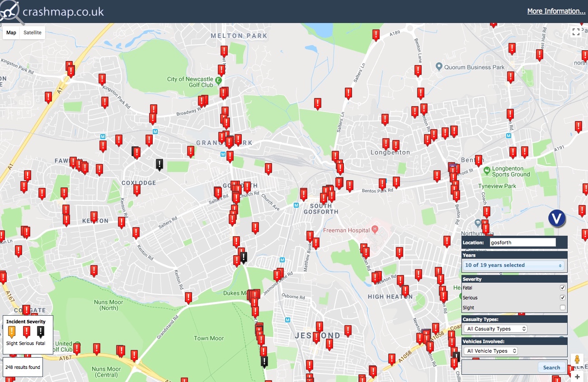Viewport: 588px width, 382px height.
Task: Click the Freeman Hospital H icon
Action: tap(374, 230)
